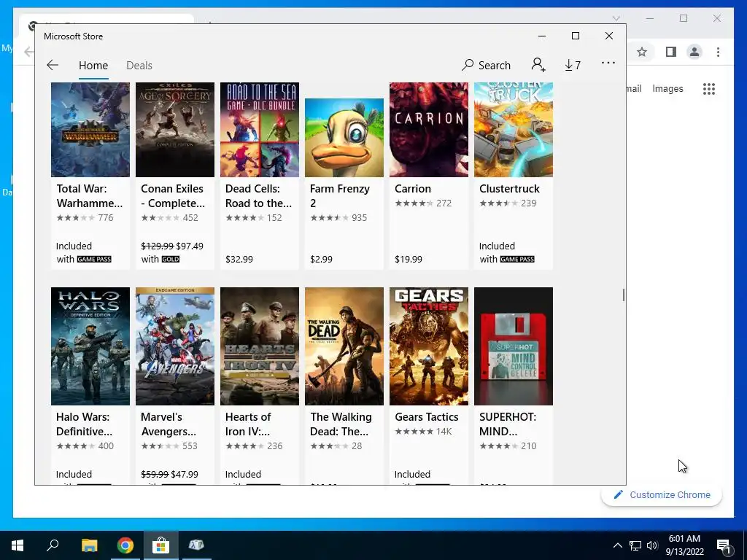Screen dimensions: 747x560
Task: Open the Microsoft Store Search
Action: point(486,65)
